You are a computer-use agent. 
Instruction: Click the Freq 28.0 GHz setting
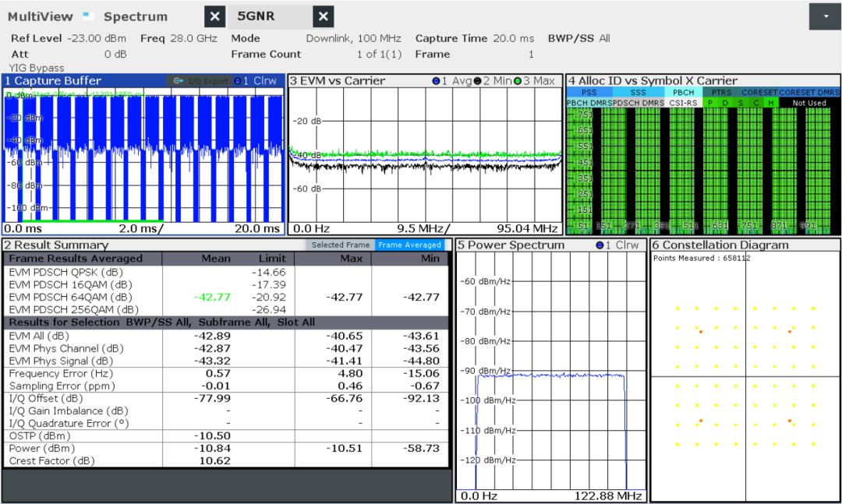179,38
